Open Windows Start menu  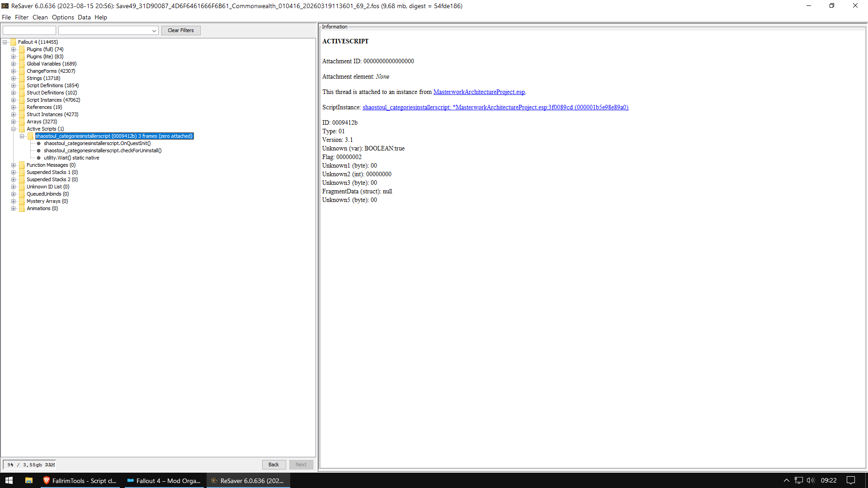(9, 480)
